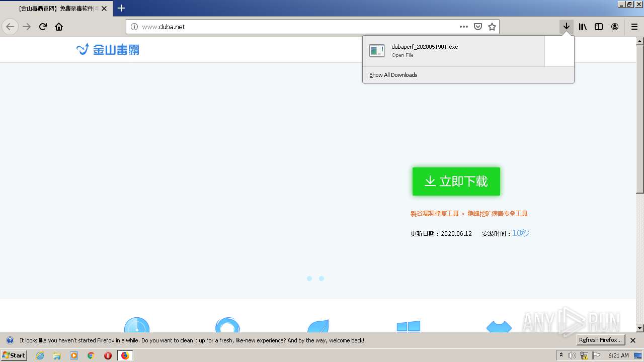Image resolution: width=644 pixels, height=362 pixels.
Task: Open the volume control in system tray
Action: (x=572, y=355)
